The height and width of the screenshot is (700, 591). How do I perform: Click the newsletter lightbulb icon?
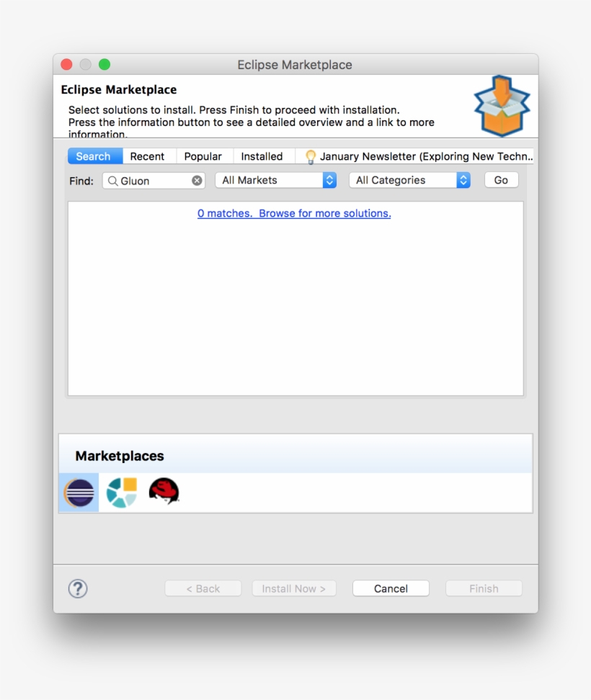tap(310, 157)
